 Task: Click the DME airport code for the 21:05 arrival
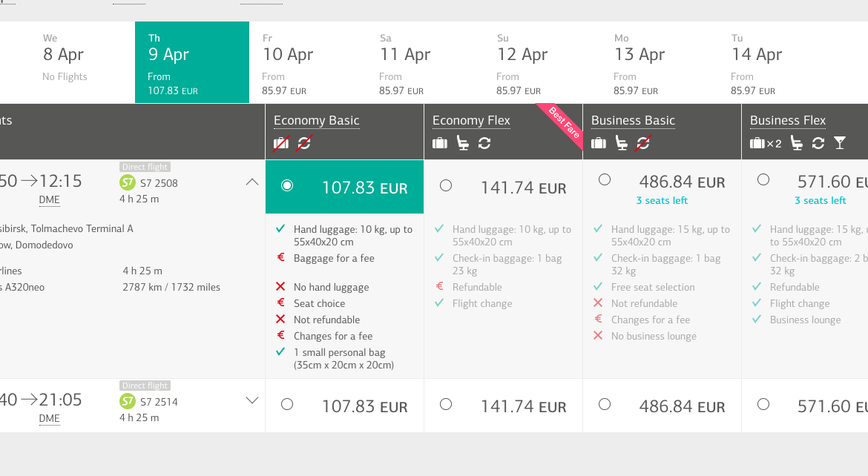pos(49,418)
